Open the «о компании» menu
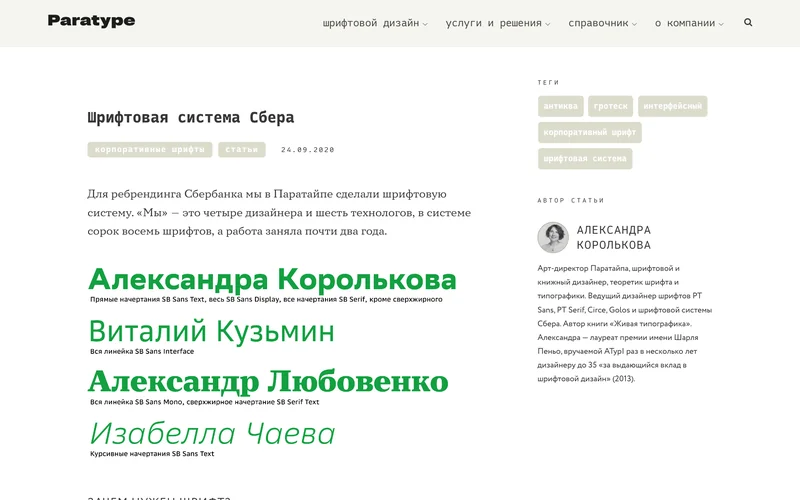This screenshot has width=800, height=500. tap(685, 23)
